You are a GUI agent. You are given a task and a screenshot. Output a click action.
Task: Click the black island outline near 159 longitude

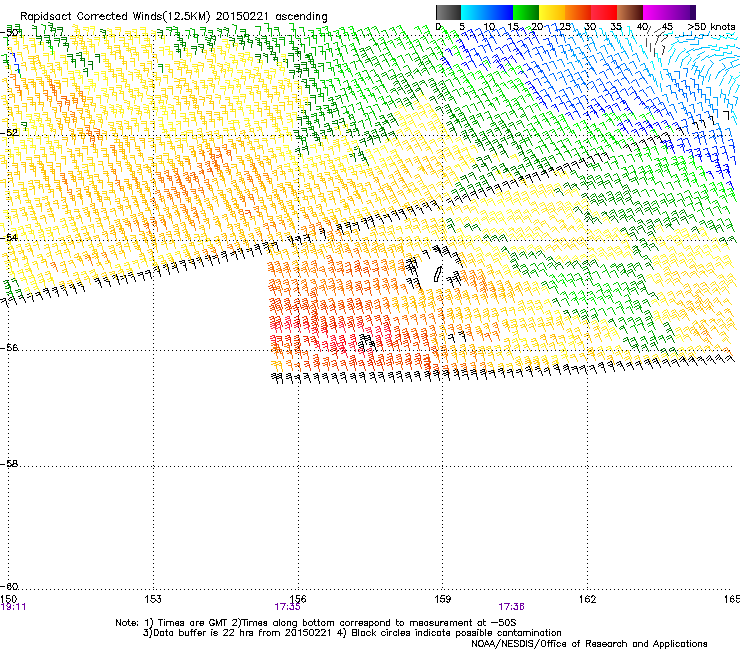click(438, 274)
